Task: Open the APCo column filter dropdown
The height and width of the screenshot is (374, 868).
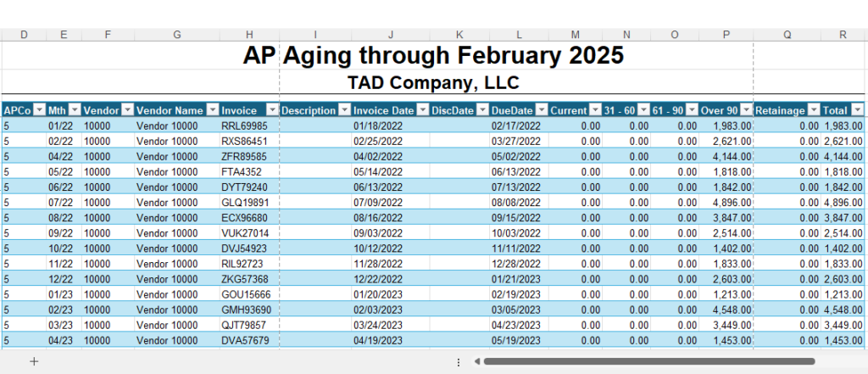Action: click(39, 110)
